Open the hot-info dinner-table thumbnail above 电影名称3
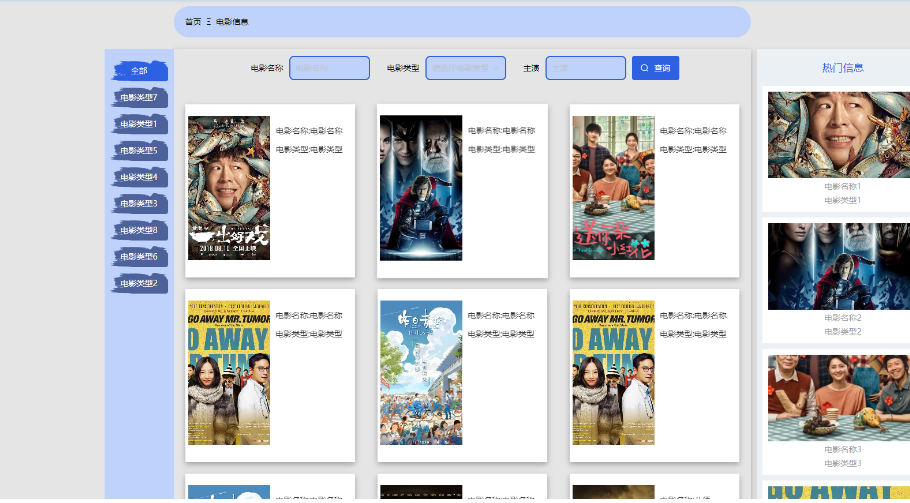The width and height of the screenshot is (910, 503). (839, 398)
